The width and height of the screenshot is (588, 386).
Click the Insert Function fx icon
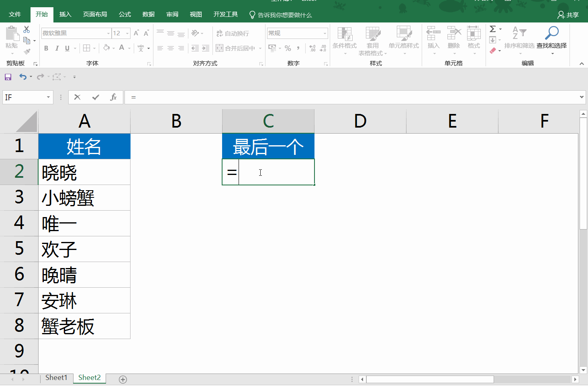[x=113, y=97]
